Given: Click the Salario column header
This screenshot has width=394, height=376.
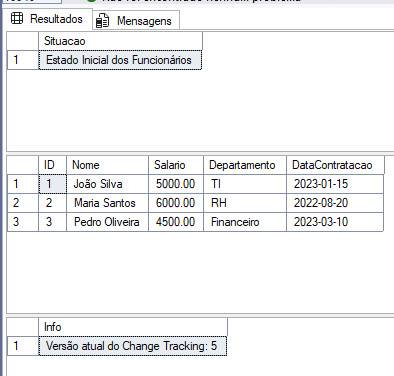Looking at the screenshot, I should pos(176,165).
